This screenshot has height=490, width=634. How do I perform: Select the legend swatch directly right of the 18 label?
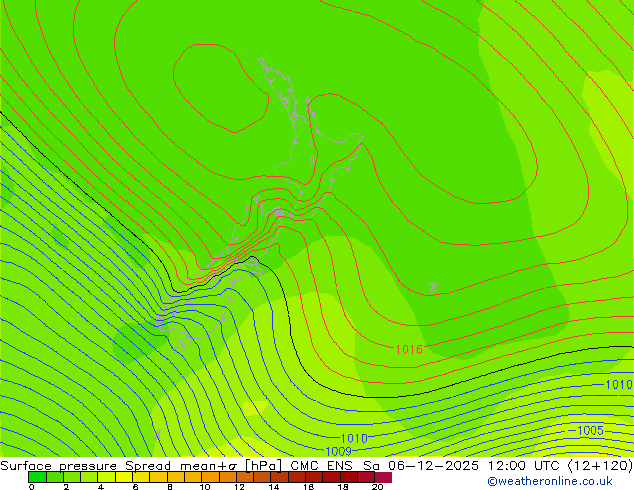click(x=349, y=477)
